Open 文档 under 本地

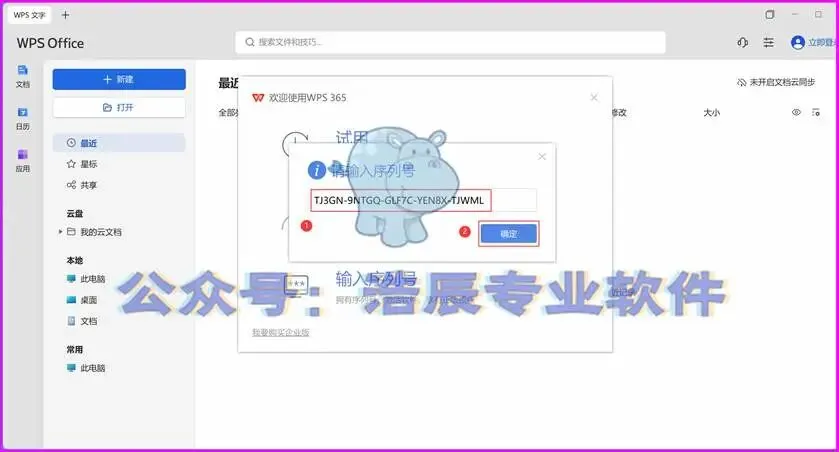(x=82, y=321)
